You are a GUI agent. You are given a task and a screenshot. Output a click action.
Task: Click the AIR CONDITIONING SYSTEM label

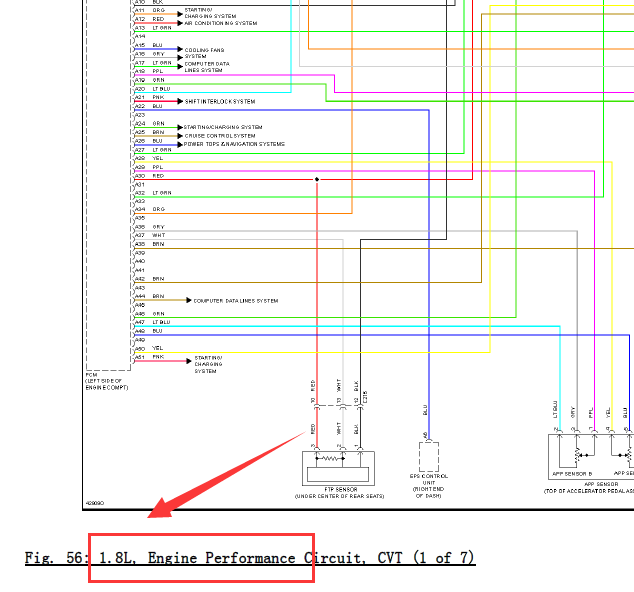(x=220, y=23)
